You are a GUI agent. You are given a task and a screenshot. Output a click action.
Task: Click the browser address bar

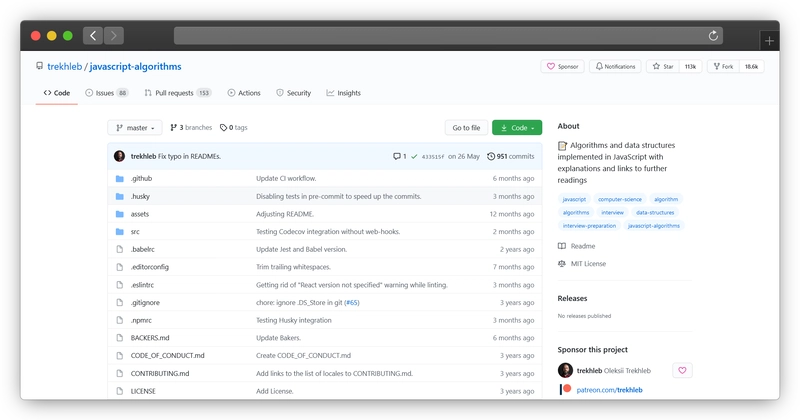(448, 36)
